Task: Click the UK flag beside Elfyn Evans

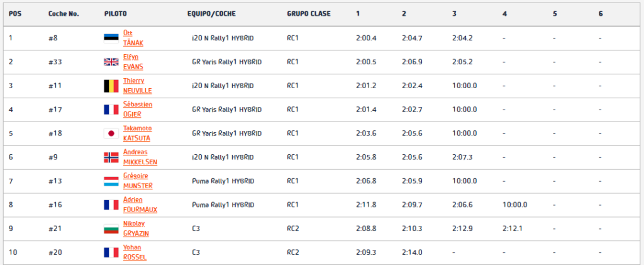Action: coord(111,62)
